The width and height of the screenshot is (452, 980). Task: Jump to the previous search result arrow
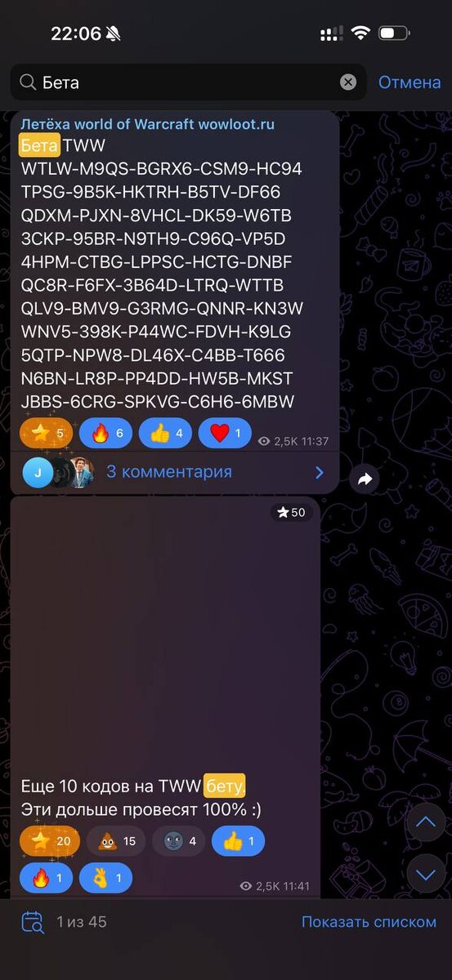[x=426, y=822]
